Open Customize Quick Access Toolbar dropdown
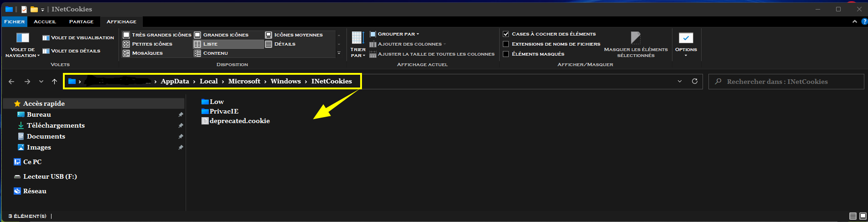 pyautogui.click(x=43, y=10)
